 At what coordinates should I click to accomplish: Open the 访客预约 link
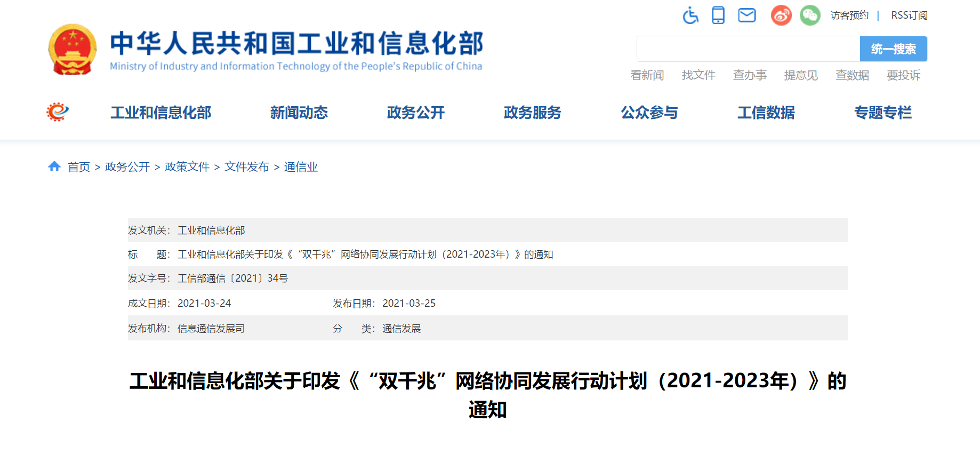849,15
